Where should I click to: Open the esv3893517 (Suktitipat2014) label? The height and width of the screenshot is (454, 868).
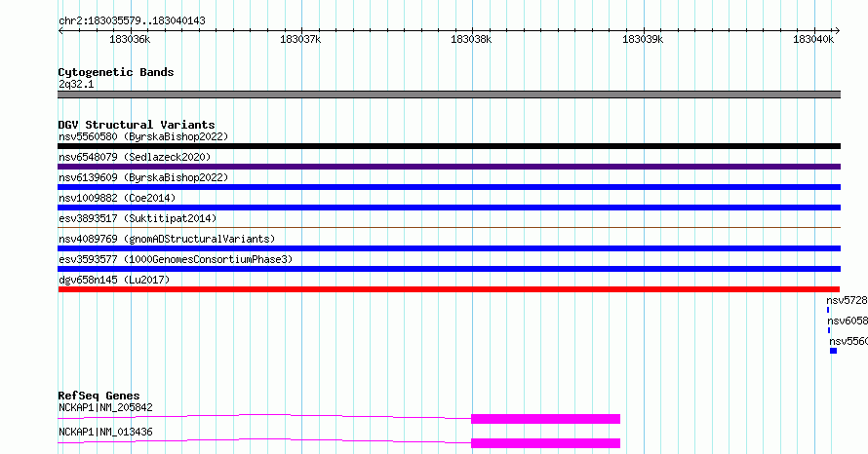coord(138,218)
